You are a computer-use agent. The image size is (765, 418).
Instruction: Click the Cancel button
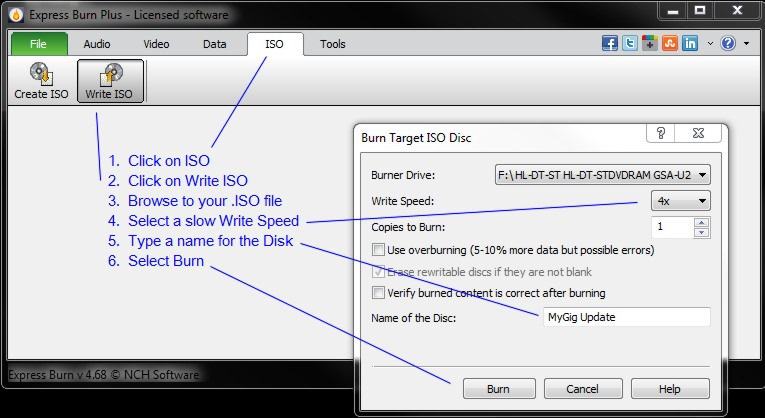pos(583,389)
